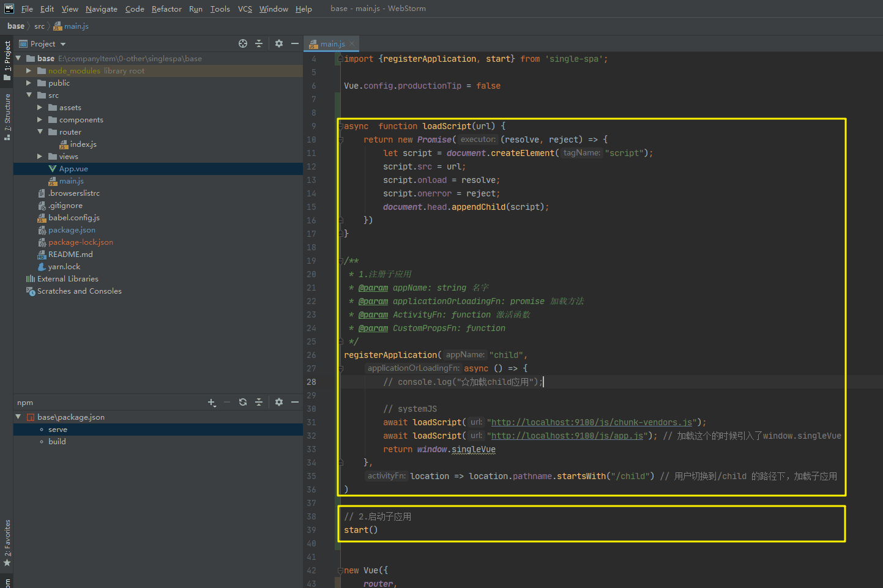
Task: Fold the loadScript function at gutter
Action: coord(341,127)
